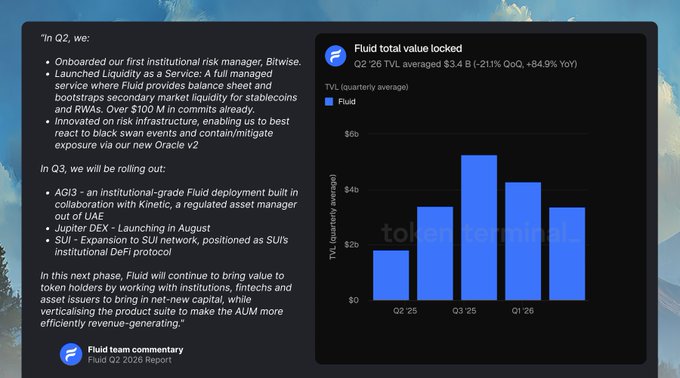The image size is (680, 378).
Task: Click the shortest bar above Q2 '25
Action: click(x=391, y=275)
